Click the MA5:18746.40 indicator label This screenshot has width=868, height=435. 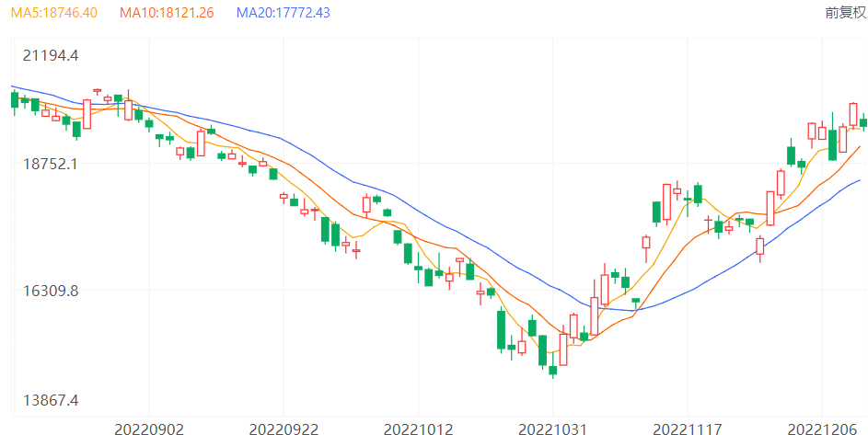[x=54, y=13]
